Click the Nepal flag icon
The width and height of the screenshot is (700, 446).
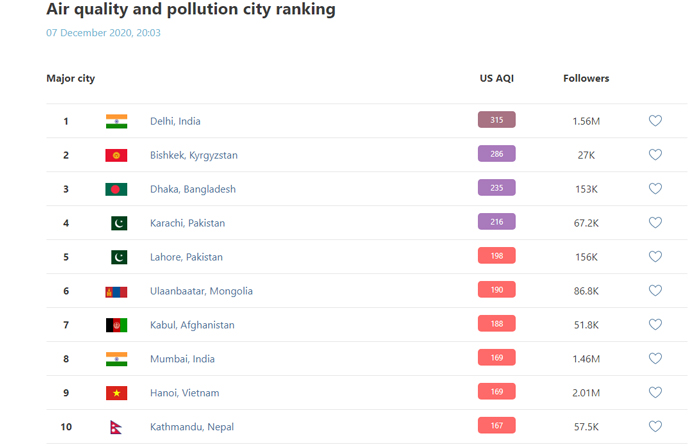point(116,427)
